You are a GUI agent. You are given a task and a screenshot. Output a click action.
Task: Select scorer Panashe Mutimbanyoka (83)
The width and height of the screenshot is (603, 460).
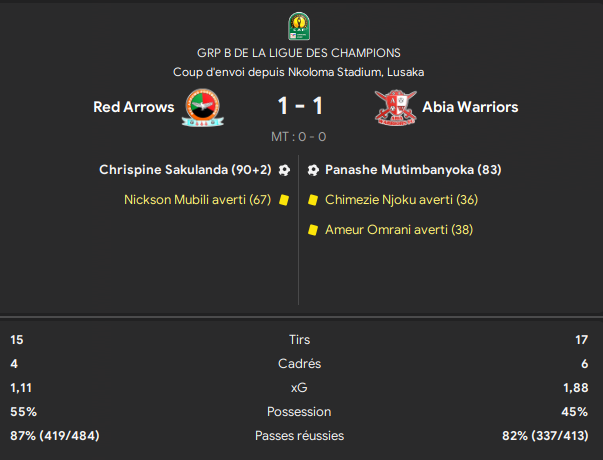(x=413, y=170)
